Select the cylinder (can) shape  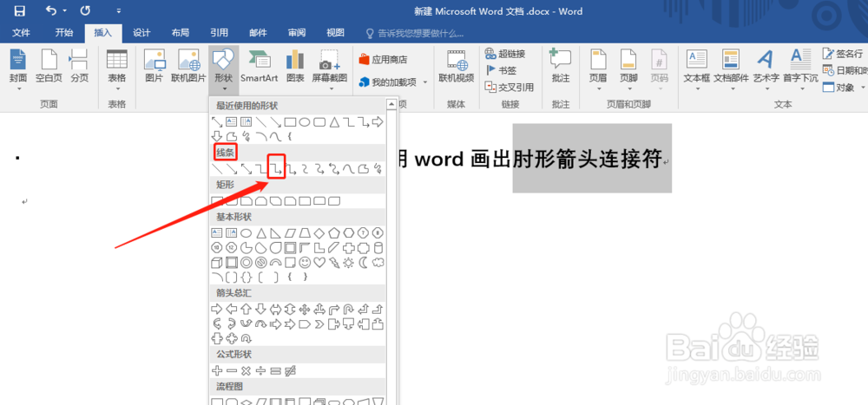pyautogui.click(x=378, y=247)
